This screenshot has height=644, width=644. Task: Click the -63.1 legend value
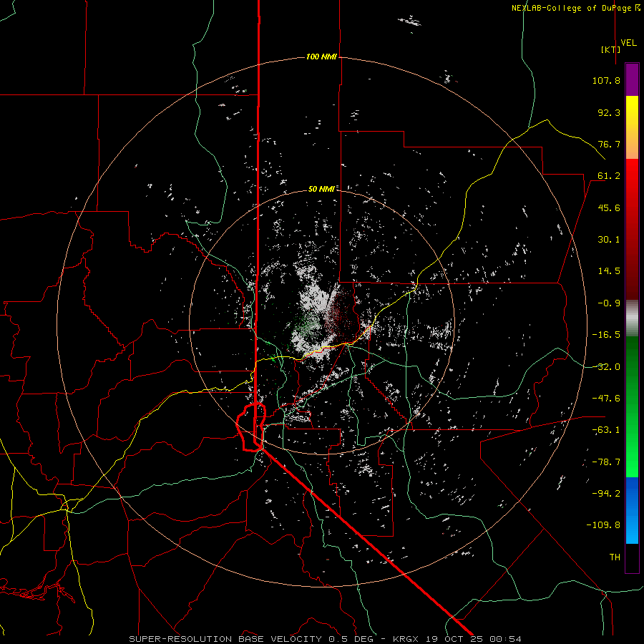coord(606,430)
